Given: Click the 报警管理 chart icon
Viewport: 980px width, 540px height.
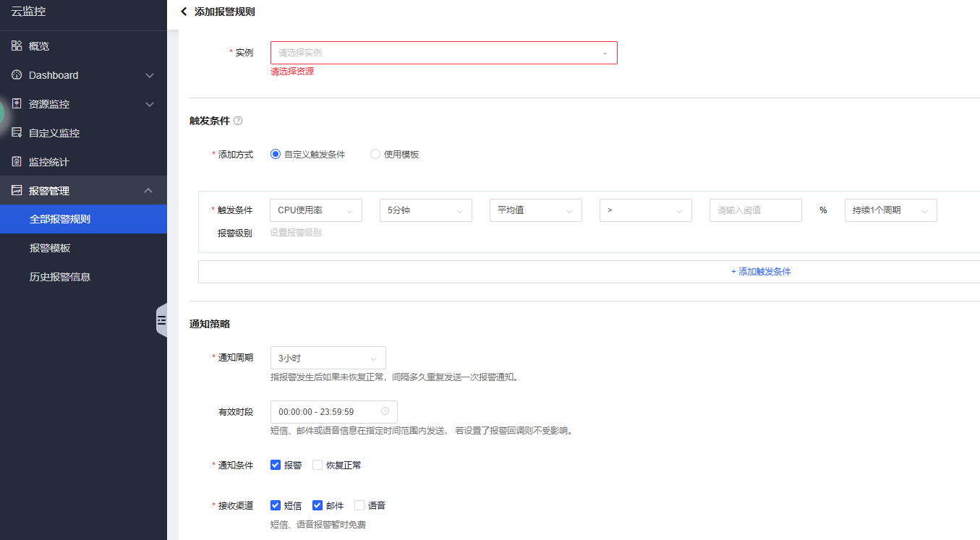Looking at the screenshot, I should coord(17,191).
